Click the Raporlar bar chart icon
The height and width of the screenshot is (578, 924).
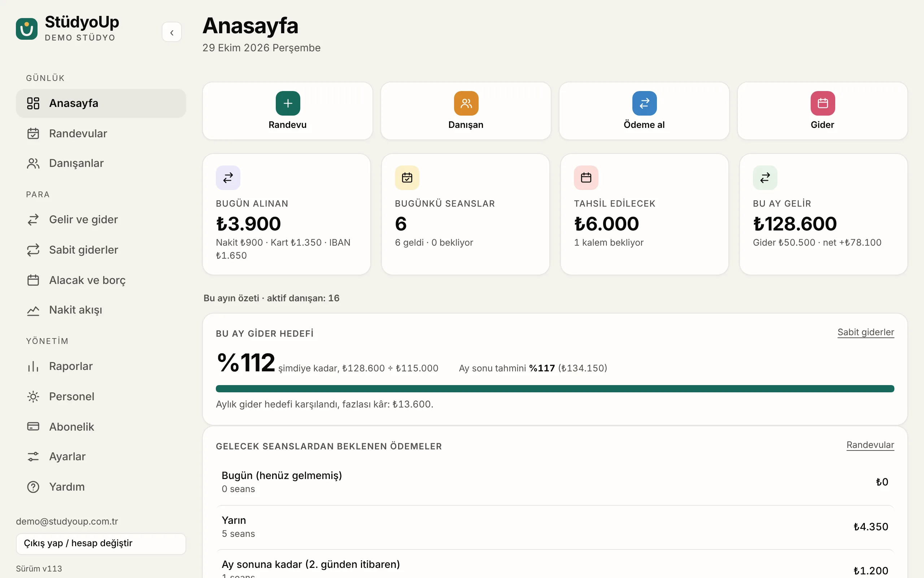pyautogui.click(x=33, y=366)
